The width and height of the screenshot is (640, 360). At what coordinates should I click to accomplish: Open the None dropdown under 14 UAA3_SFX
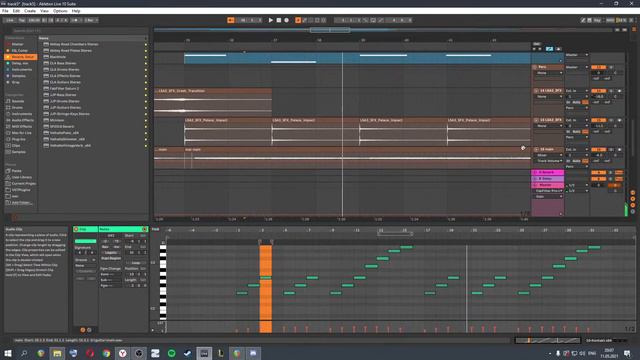tap(549, 97)
